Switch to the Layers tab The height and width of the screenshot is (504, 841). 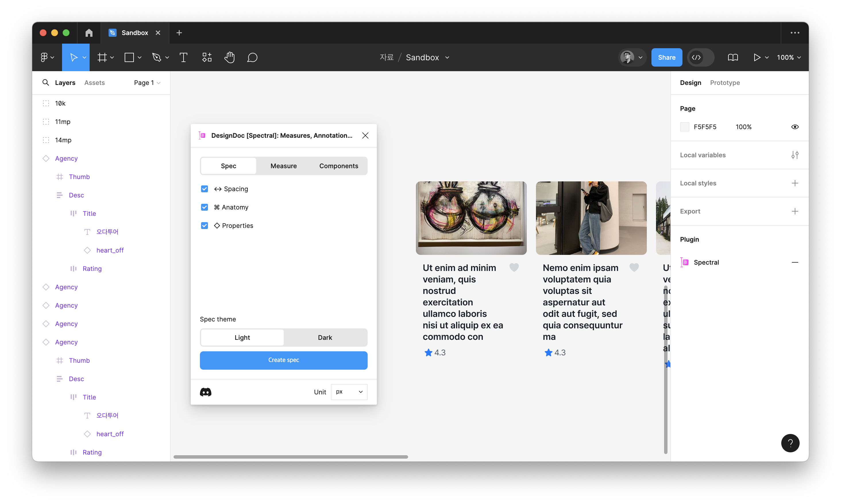pyautogui.click(x=65, y=83)
